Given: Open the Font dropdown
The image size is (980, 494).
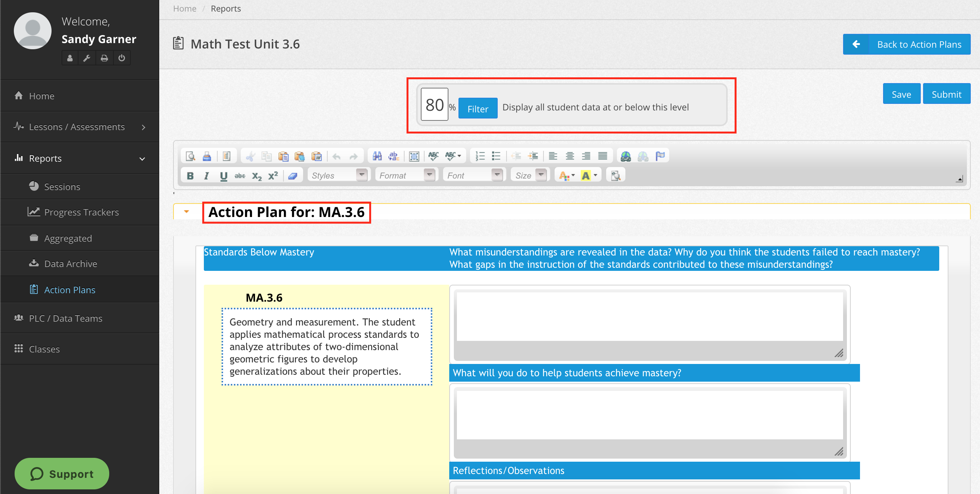Looking at the screenshot, I should (474, 175).
